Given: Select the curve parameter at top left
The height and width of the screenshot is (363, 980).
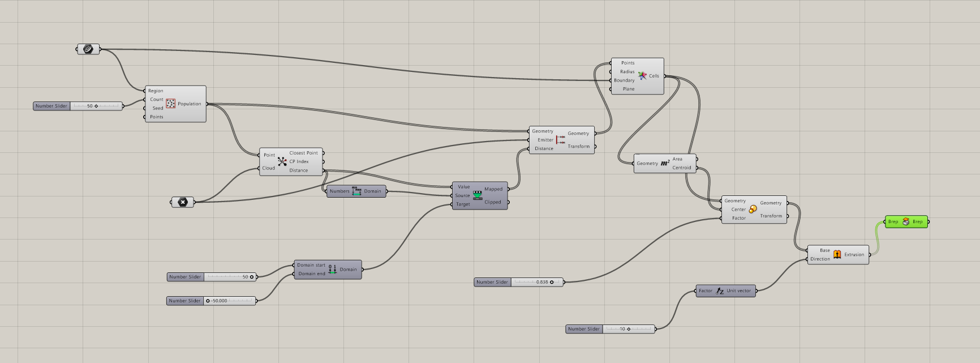Looking at the screenshot, I should click(88, 49).
